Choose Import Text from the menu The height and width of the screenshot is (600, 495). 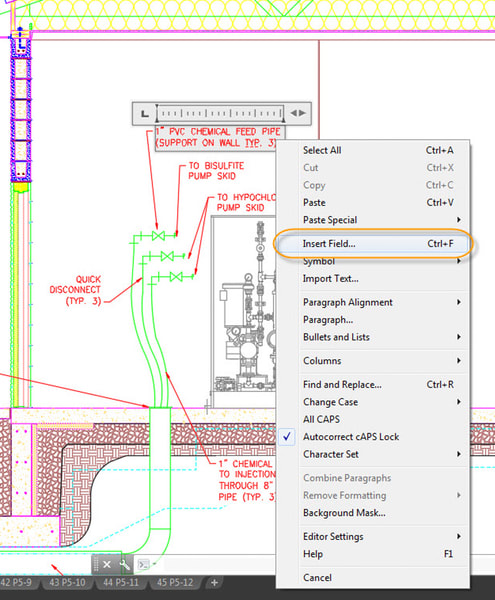tap(373, 279)
